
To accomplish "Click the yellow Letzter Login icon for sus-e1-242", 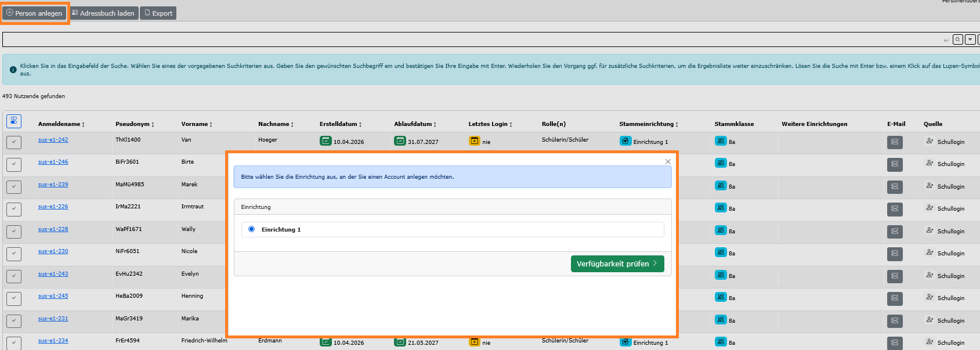I will [x=475, y=141].
